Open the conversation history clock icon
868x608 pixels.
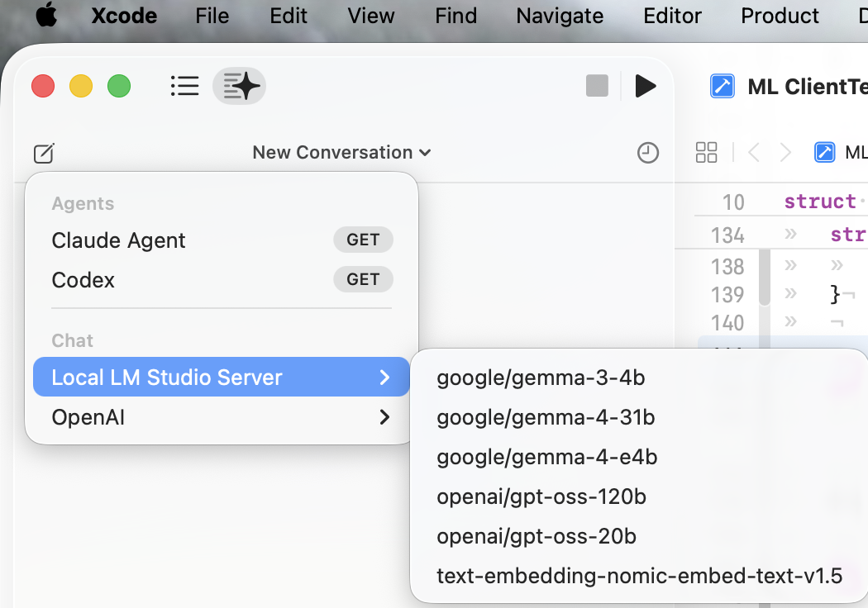point(648,153)
